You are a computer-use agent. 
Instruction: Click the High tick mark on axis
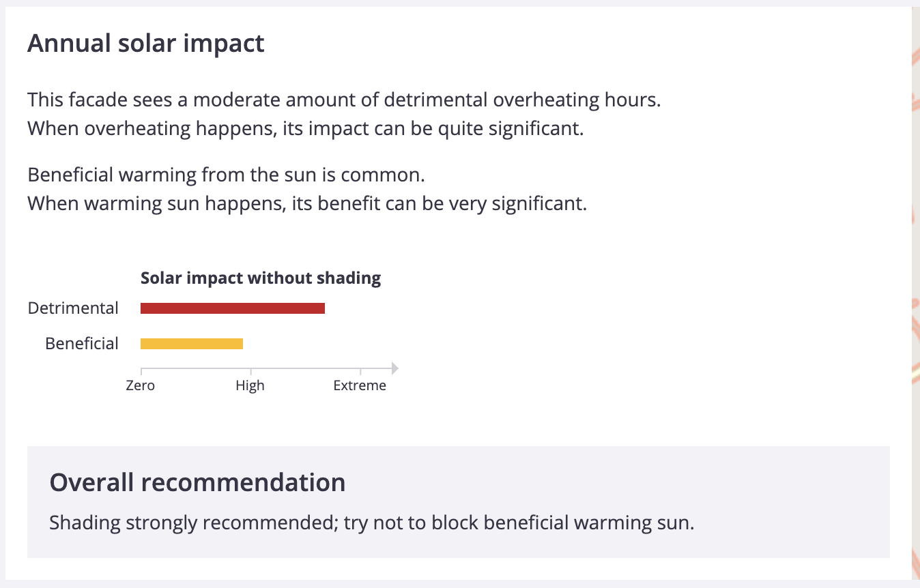pos(250,371)
